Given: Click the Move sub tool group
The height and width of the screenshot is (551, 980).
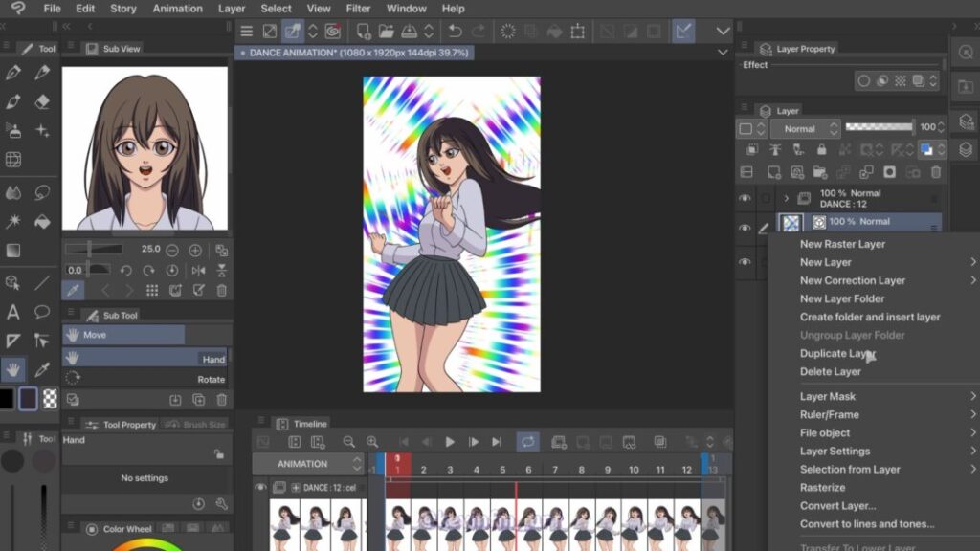Looking at the screenshot, I should (x=123, y=335).
